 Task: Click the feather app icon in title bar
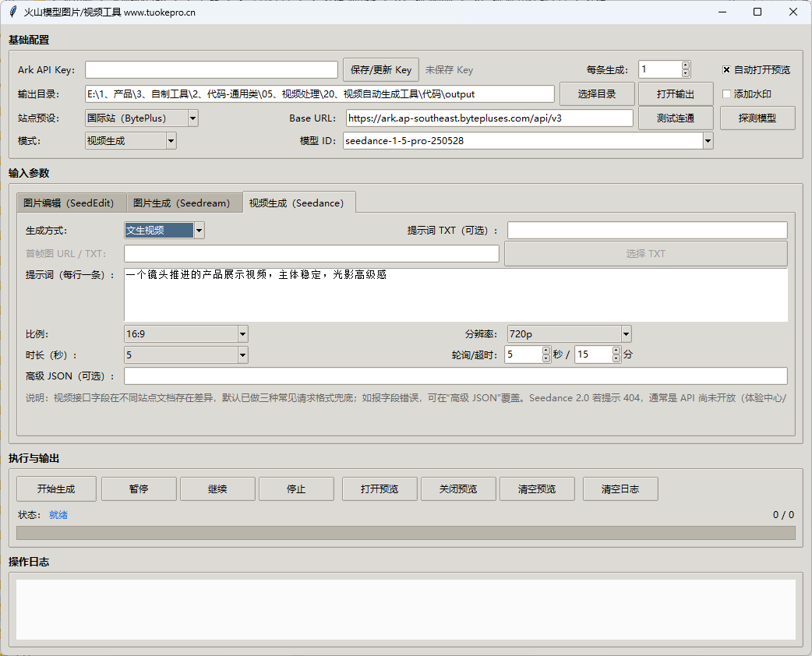12,12
